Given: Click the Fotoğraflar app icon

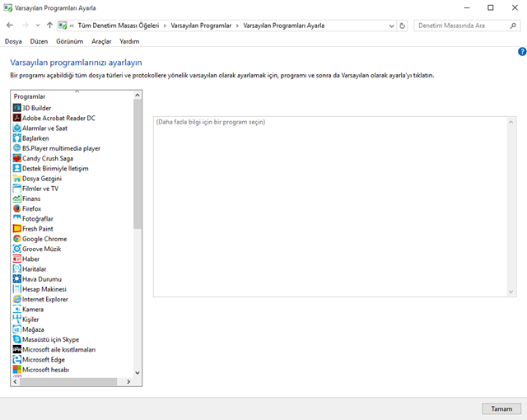Looking at the screenshot, I should (x=16, y=219).
